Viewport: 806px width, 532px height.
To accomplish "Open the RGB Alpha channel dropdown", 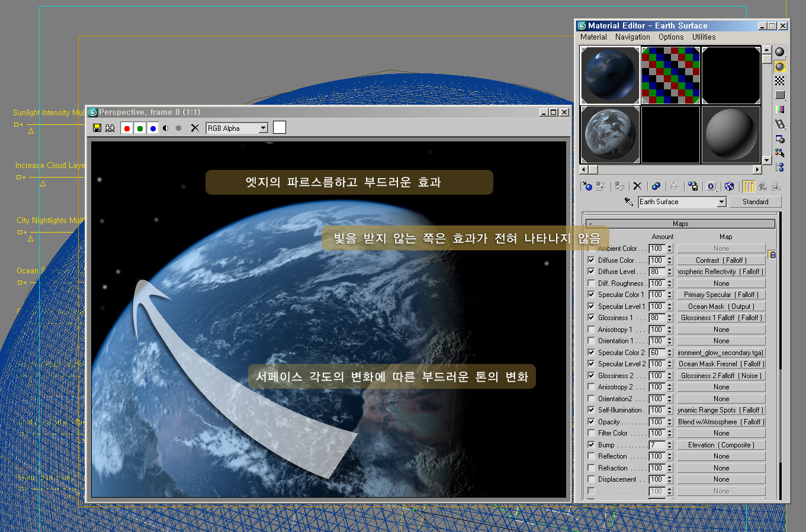I will tap(264, 128).
